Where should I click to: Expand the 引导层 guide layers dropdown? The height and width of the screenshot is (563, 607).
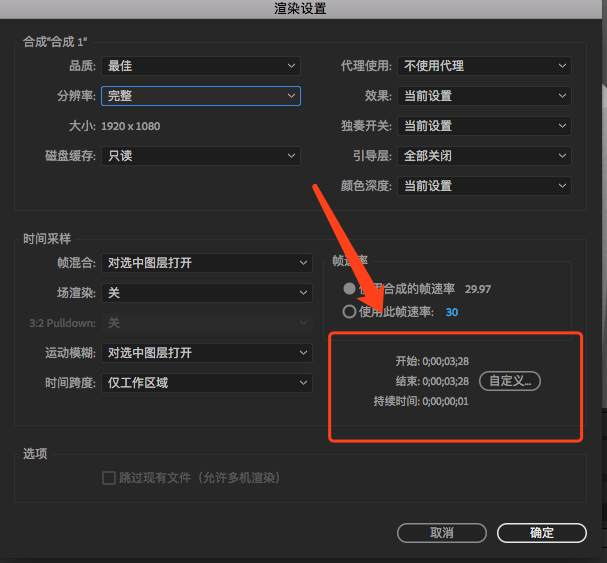pyautogui.click(x=484, y=156)
